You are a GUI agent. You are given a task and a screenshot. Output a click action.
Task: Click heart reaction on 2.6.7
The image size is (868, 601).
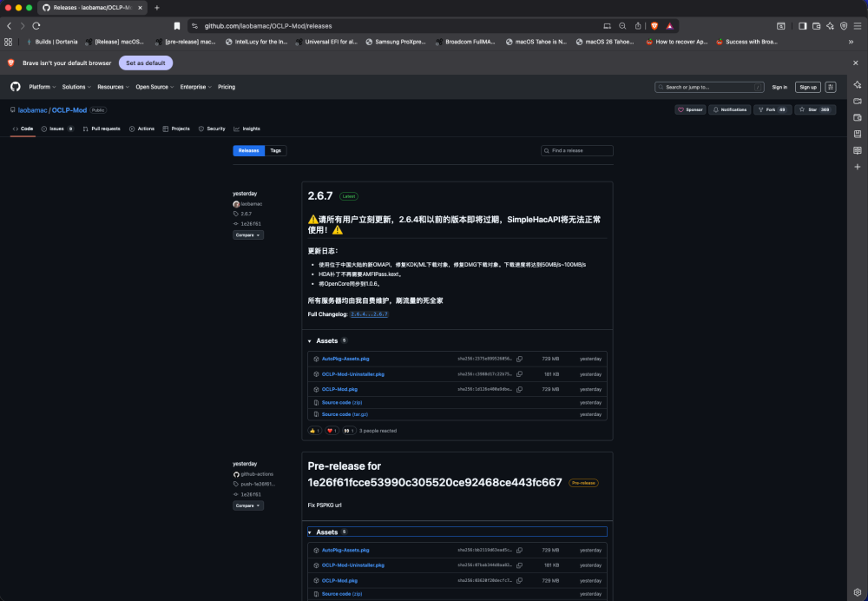click(x=332, y=431)
